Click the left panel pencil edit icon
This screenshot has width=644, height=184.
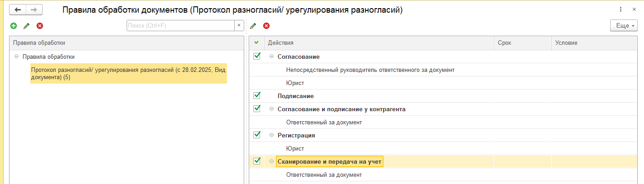point(26,26)
